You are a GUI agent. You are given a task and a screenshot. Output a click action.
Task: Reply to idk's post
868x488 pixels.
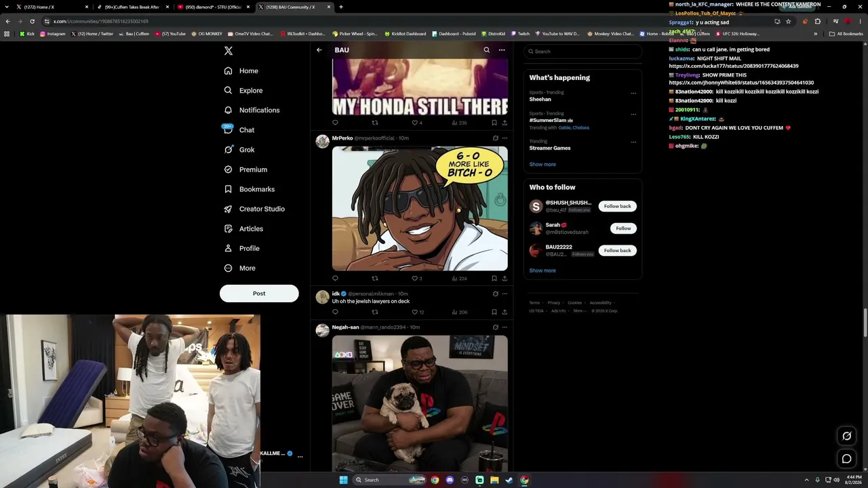coord(335,312)
